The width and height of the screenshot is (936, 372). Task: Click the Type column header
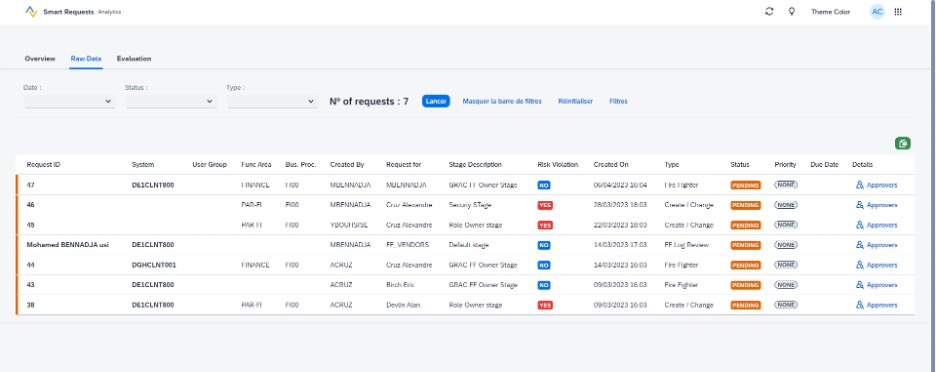672,165
